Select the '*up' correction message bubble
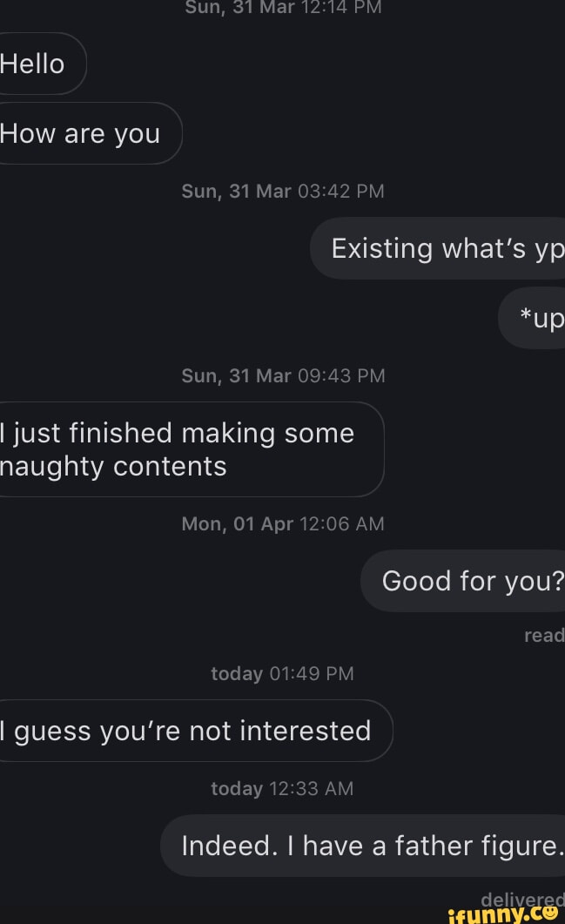 tap(536, 318)
